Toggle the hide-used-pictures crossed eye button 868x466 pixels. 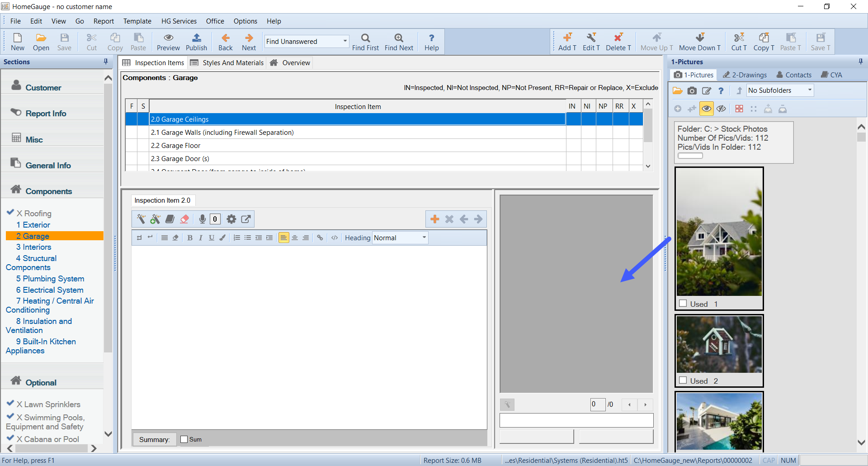[x=722, y=109]
